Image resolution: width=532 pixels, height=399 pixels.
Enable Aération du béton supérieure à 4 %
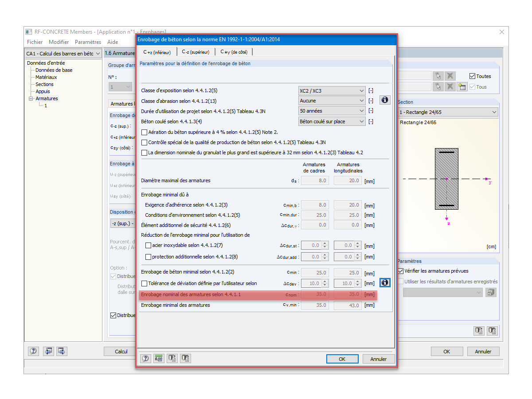tap(144, 132)
